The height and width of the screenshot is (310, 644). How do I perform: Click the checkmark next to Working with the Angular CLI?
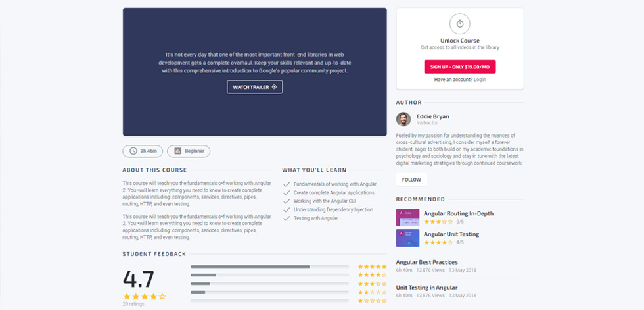pyautogui.click(x=287, y=201)
